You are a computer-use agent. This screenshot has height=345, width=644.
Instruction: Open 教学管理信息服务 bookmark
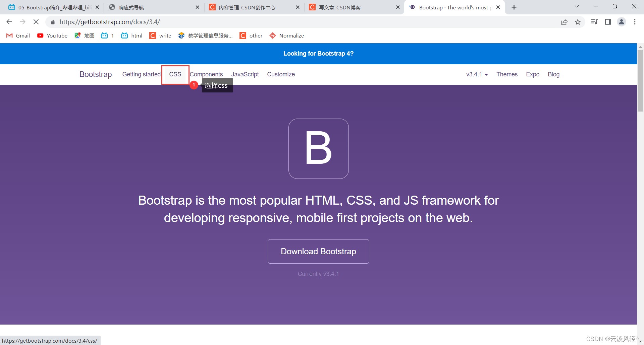point(205,36)
